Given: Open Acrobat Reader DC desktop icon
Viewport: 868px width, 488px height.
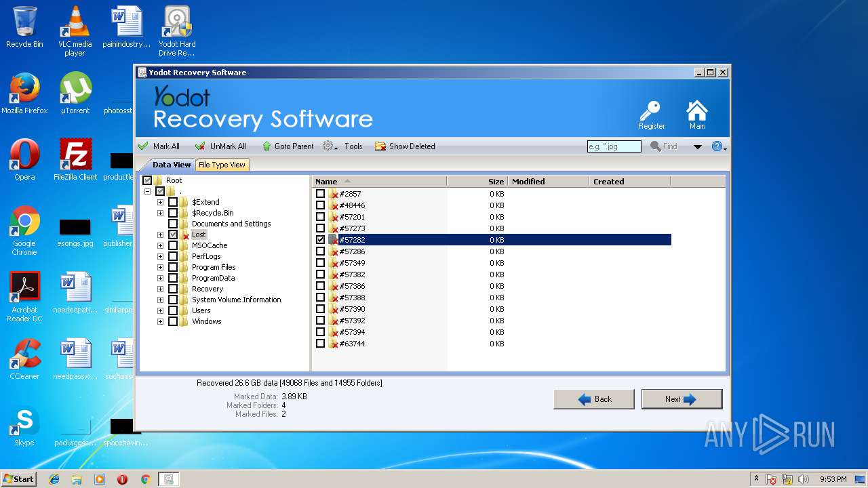Looking at the screenshot, I should (x=24, y=297).
